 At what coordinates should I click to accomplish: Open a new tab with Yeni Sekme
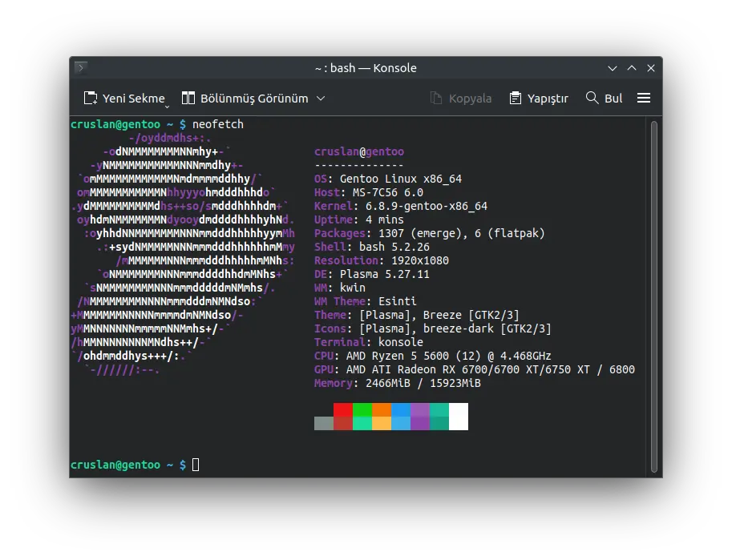pos(124,99)
